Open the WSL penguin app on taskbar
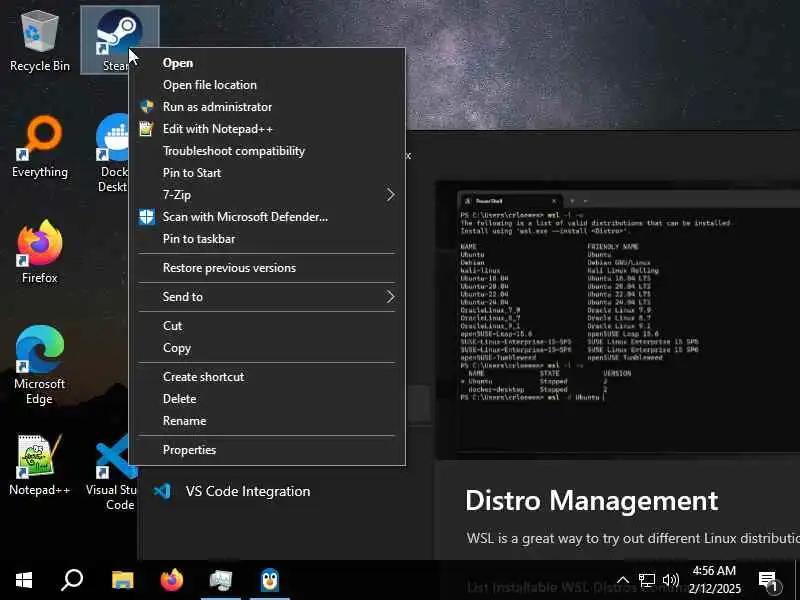Image resolution: width=800 pixels, height=600 pixels. tap(269, 580)
